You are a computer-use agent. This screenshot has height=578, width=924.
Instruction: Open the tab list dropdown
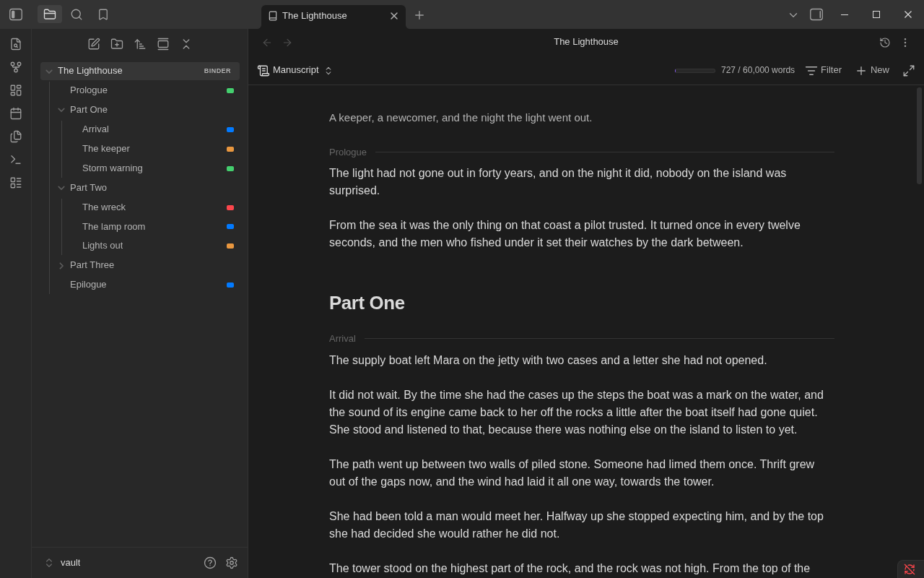click(x=793, y=14)
